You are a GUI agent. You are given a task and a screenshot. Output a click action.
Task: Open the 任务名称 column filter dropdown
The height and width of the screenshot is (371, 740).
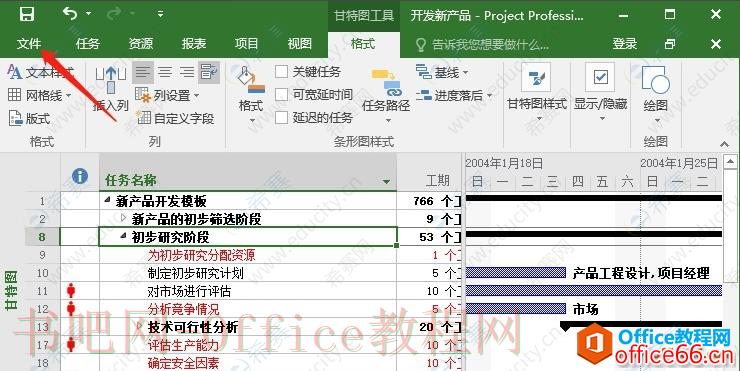click(x=387, y=181)
